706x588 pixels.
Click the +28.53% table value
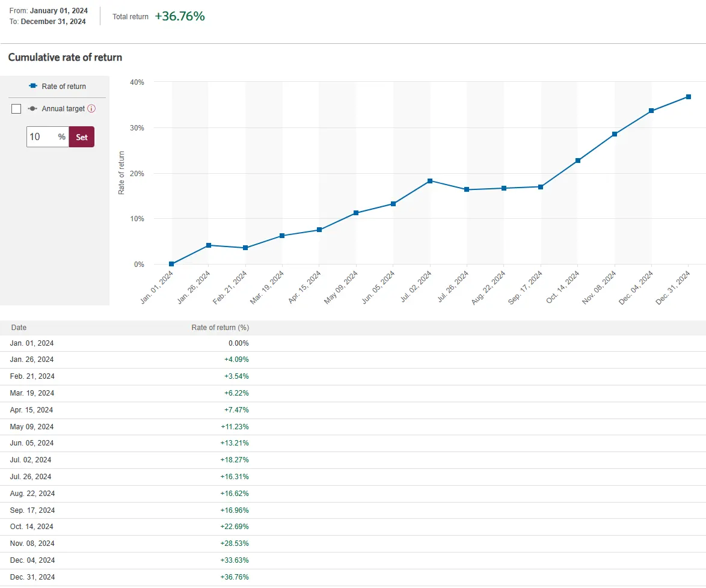pos(235,544)
